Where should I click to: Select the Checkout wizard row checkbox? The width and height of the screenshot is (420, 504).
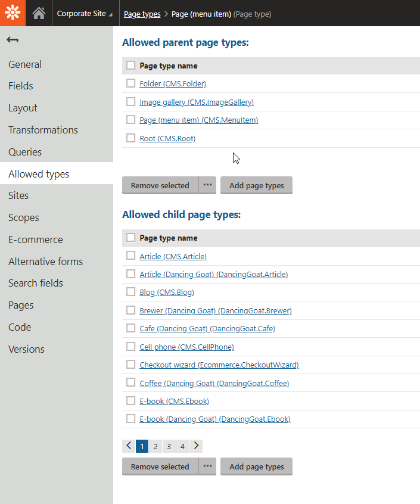tap(131, 365)
